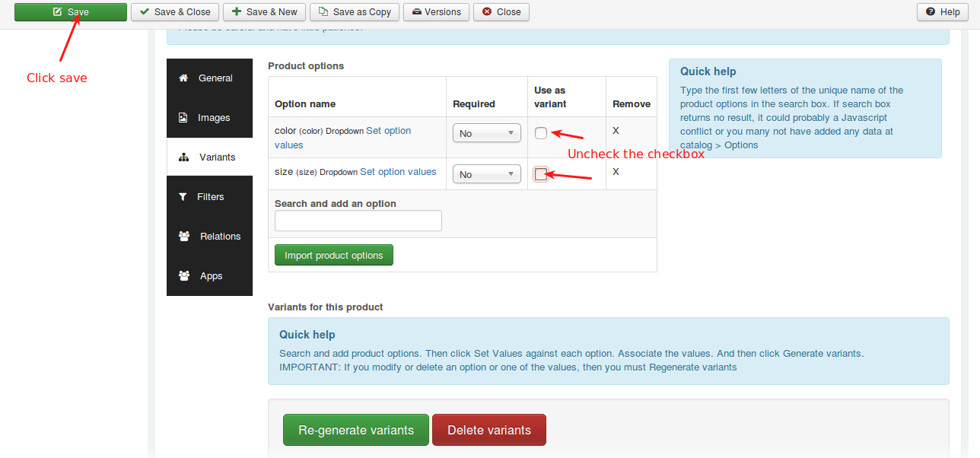Click the drive icon on Versions button
This screenshot has width=980, height=458.
(x=417, y=12)
